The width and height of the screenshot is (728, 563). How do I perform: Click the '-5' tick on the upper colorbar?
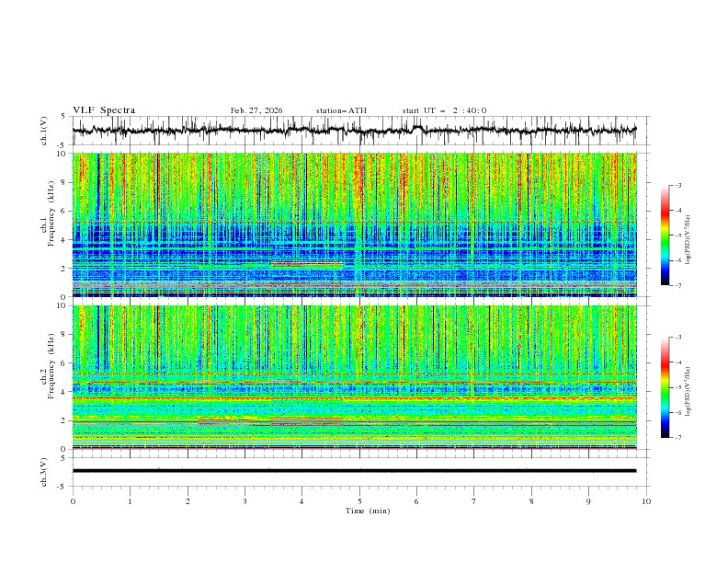click(x=678, y=236)
